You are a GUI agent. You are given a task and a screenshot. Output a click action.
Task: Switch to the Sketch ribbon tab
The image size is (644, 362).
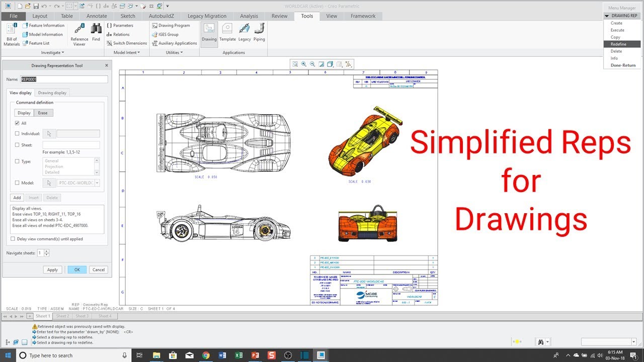click(128, 16)
